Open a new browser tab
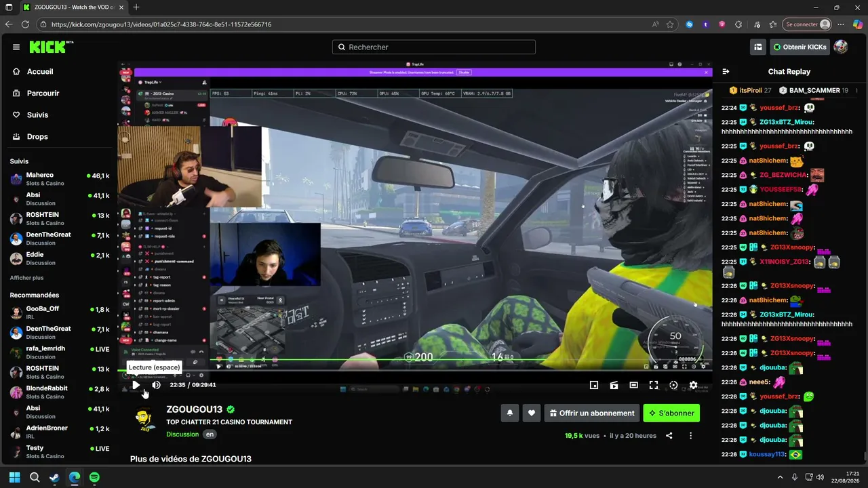Viewport: 868px width, 488px height. (x=136, y=7)
